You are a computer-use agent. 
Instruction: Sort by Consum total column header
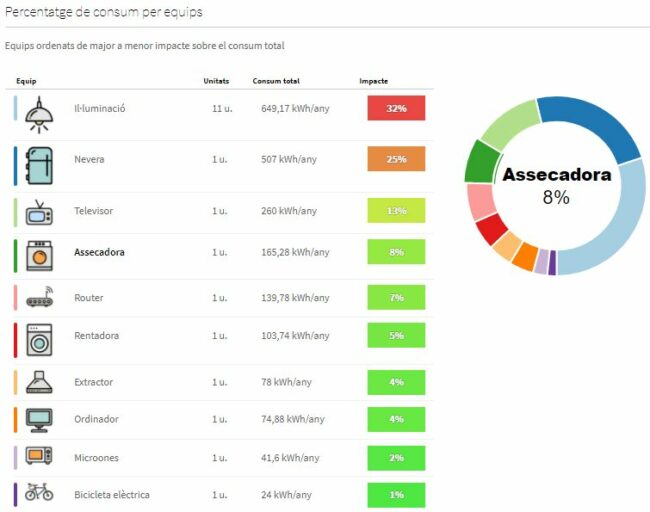click(275, 81)
